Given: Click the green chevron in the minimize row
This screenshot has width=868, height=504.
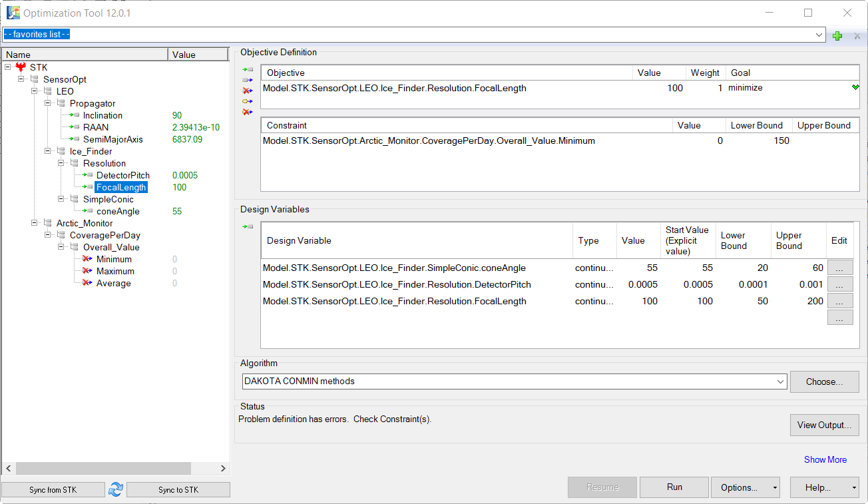Looking at the screenshot, I should click(x=855, y=88).
